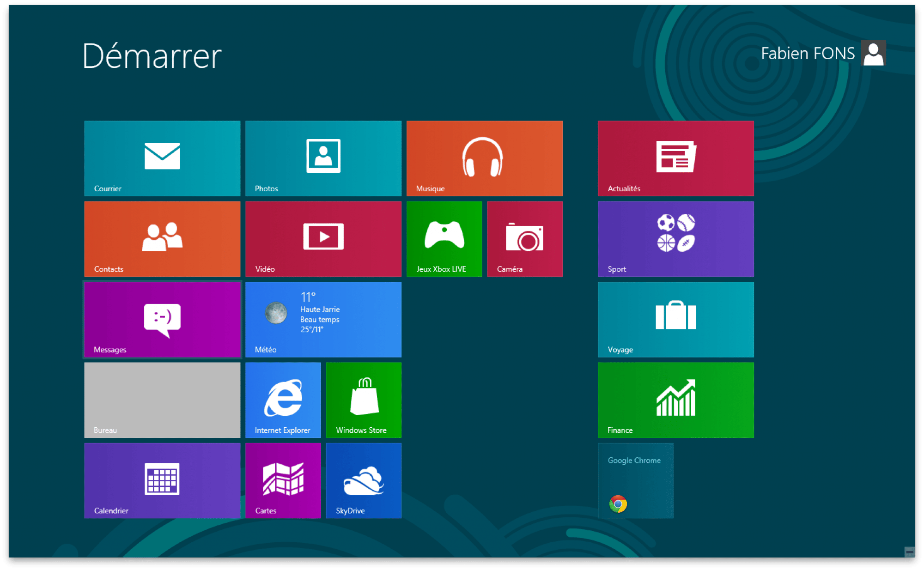Viewport: 924px width, 570px height.
Task: Launch Internet Explorer tile
Action: pyautogui.click(x=283, y=400)
